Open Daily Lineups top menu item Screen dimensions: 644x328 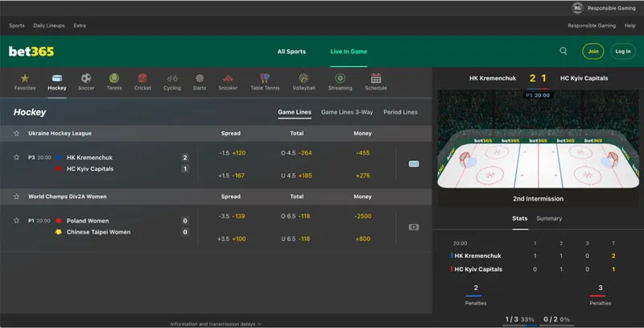pos(49,26)
